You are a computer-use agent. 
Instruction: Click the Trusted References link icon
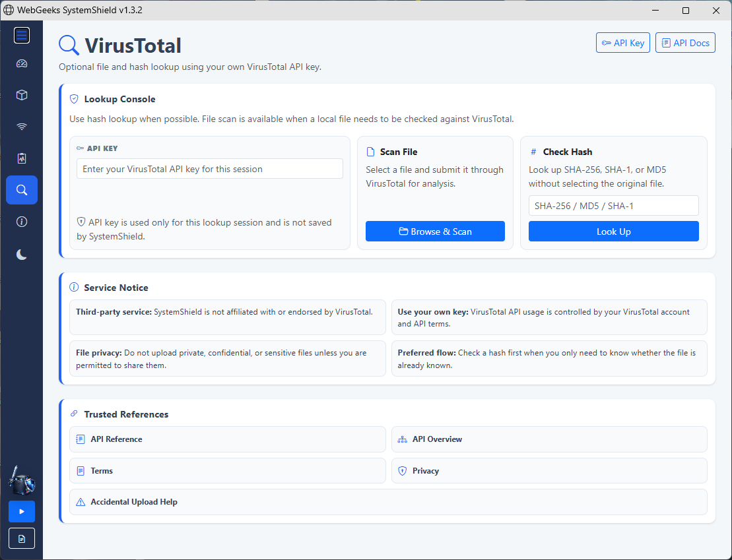pyautogui.click(x=74, y=414)
